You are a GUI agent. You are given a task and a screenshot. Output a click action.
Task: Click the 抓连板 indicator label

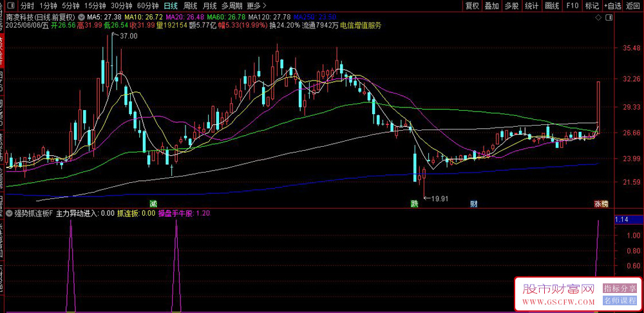coord(136,213)
